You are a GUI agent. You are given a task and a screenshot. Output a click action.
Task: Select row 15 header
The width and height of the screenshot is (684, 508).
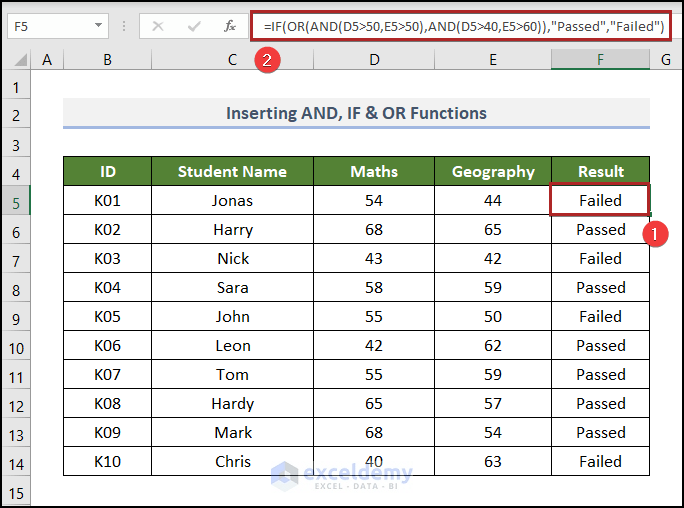[16, 493]
